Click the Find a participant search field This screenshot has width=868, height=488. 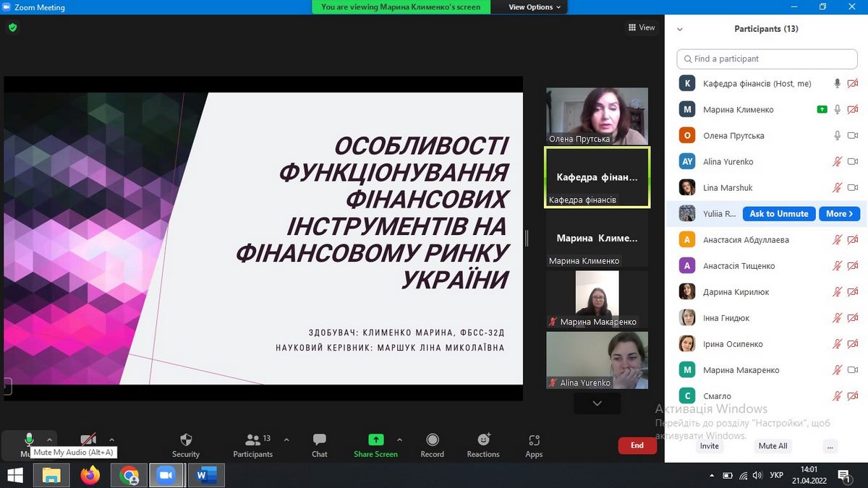(x=767, y=59)
